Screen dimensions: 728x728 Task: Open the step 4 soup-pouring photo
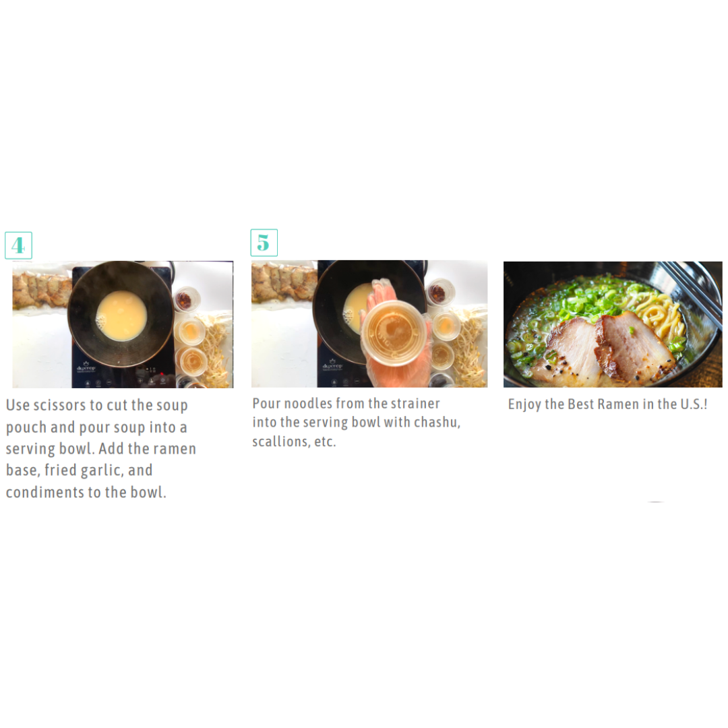[123, 324]
